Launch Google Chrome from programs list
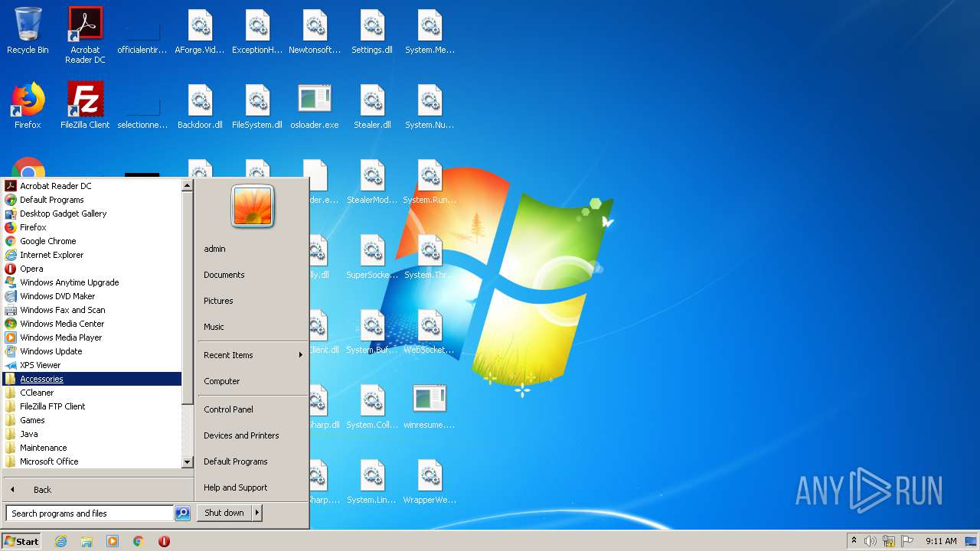Screen dimensions: 980x551 point(92,241)
